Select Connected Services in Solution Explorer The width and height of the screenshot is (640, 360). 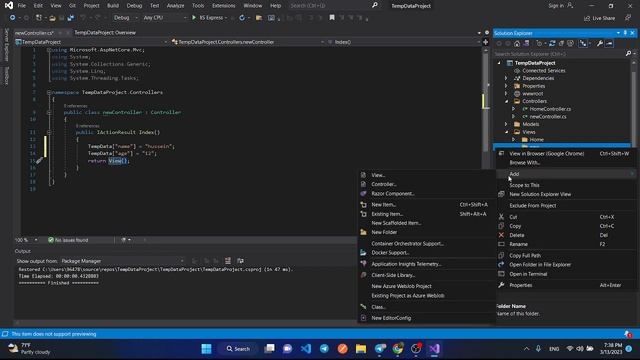coord(544,71)
